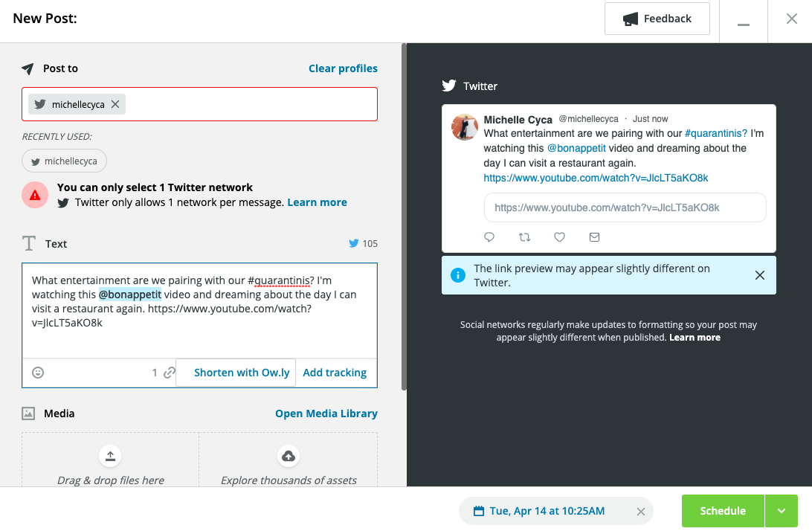This screenshot has width=812, height=531.
Task: Click Add tracking link
Action: (335, 373)
